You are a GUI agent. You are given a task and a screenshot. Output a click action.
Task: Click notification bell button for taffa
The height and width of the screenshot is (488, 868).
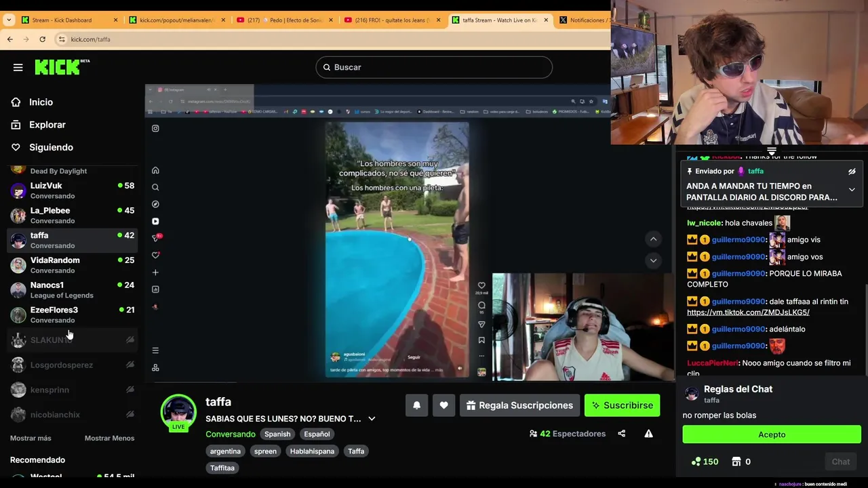pos(417,405)
